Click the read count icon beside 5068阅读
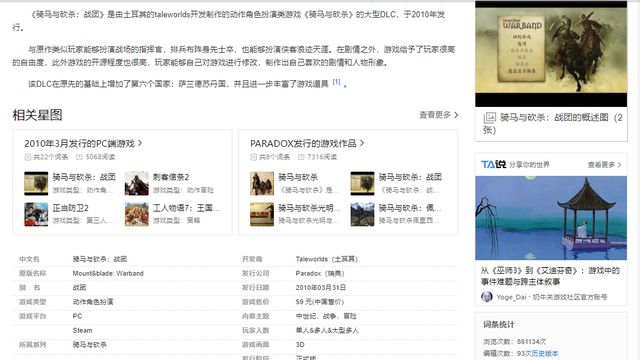Image resolution: width=640 pixels, height=360 pixels. [80, 157]
